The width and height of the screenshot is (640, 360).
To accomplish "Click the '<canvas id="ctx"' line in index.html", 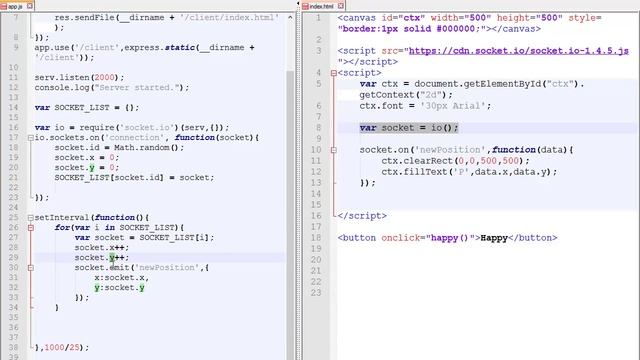I will (469, 18).
